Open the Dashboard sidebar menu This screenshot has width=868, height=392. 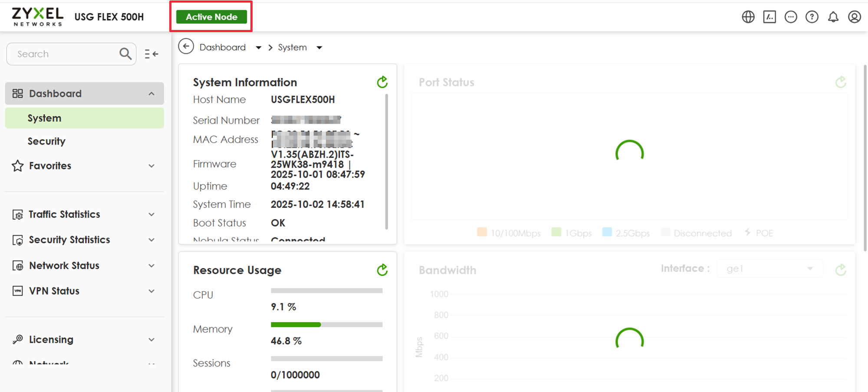tap(85, 93)
